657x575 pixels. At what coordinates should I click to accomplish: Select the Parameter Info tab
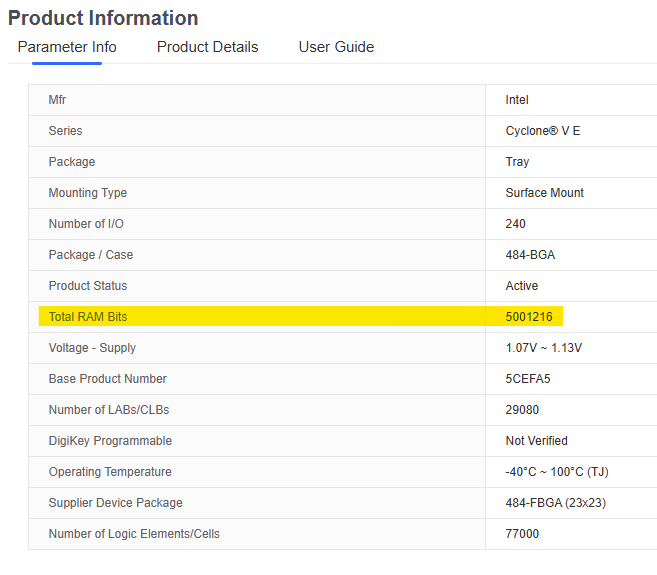click(x=67, y=47)
